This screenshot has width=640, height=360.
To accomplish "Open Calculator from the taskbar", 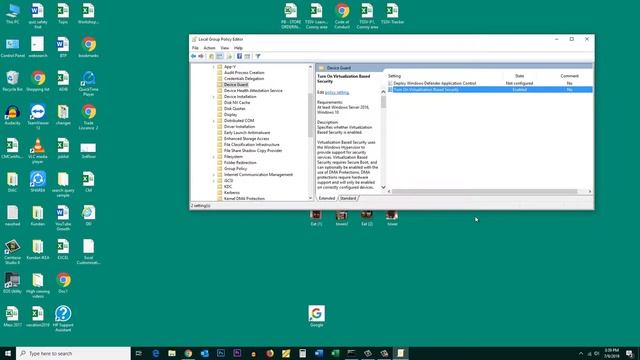I will (302, 353).
